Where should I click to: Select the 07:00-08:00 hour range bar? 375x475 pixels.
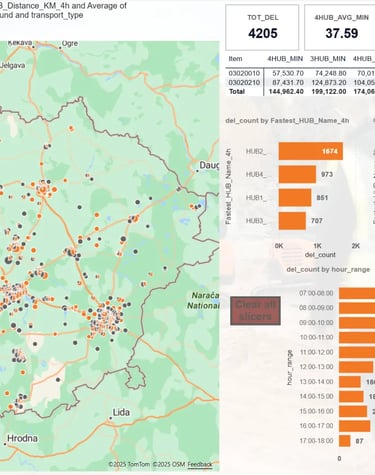357,293
